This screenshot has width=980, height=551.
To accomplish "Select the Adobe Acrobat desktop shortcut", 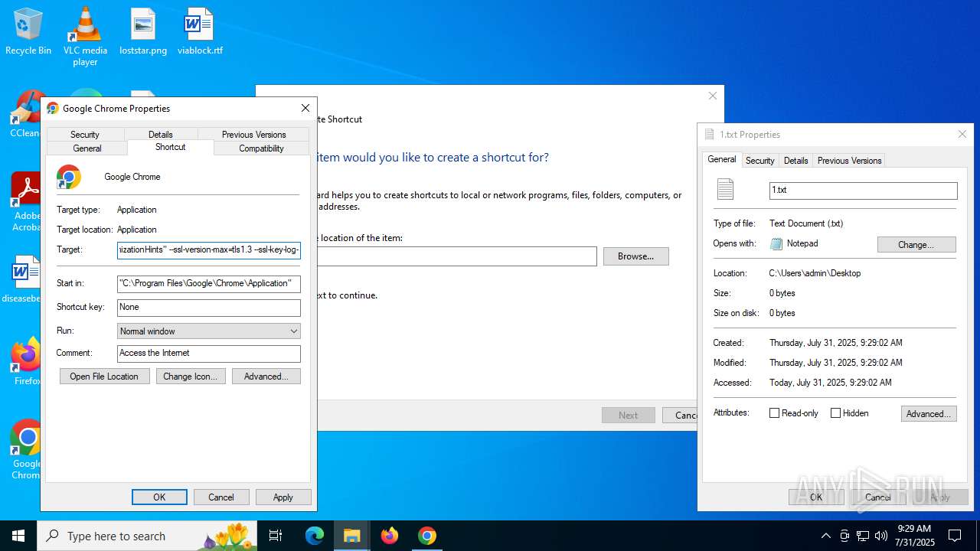I will click(25, 201).
